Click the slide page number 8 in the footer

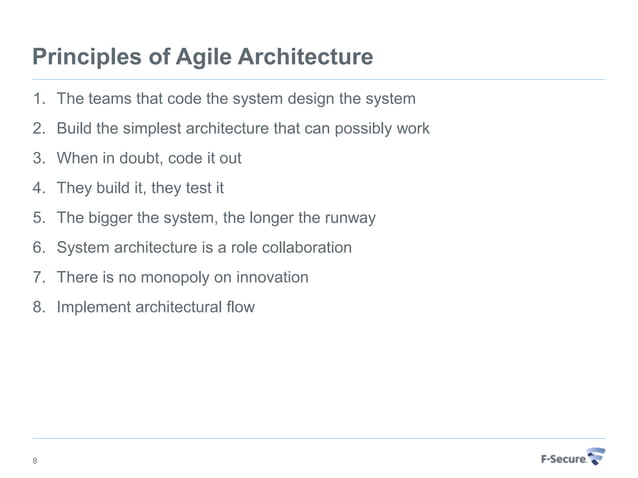[36, 460]
